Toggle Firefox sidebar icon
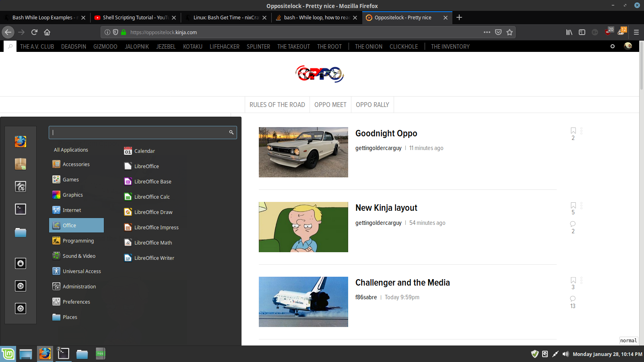The width and height of the screenshot is (644, 362). pos(582,32)
